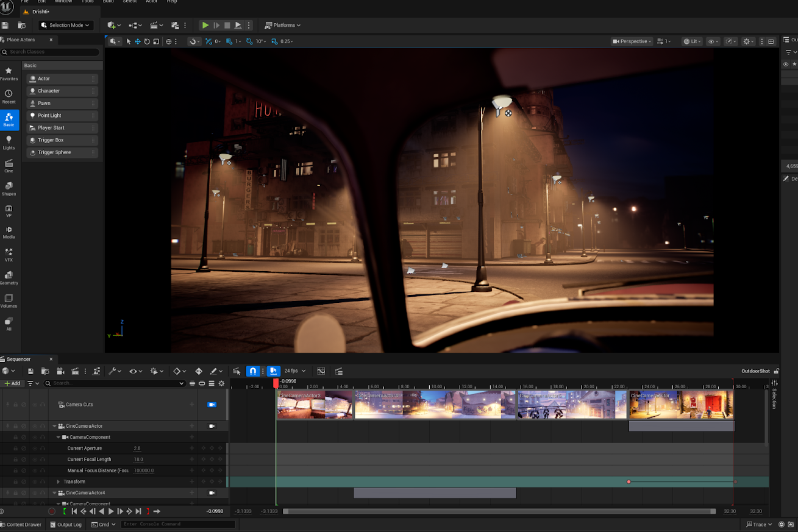Viewport: 798px width, 532px height.
Task: Expand the Transform track
Action: 58,482
